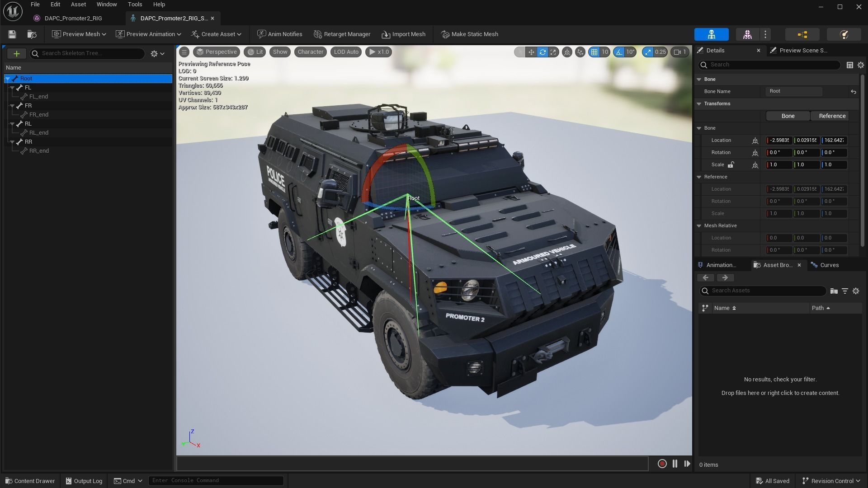Add a new item to skeleton tree
The height and width of the screenshot is (488, 868).
(17, 53)
